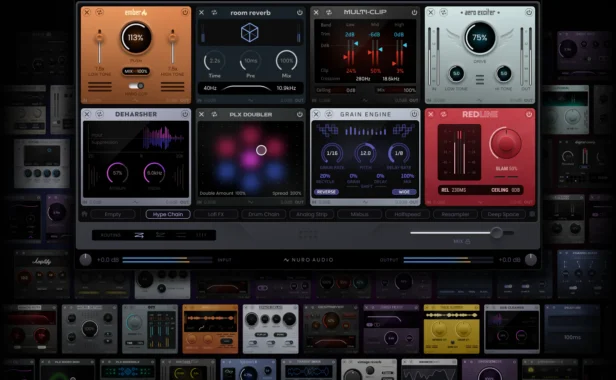This screenshot has width=616, height=380.
Task: Select the third routing mode icon
Action: [x=181, y=235]
